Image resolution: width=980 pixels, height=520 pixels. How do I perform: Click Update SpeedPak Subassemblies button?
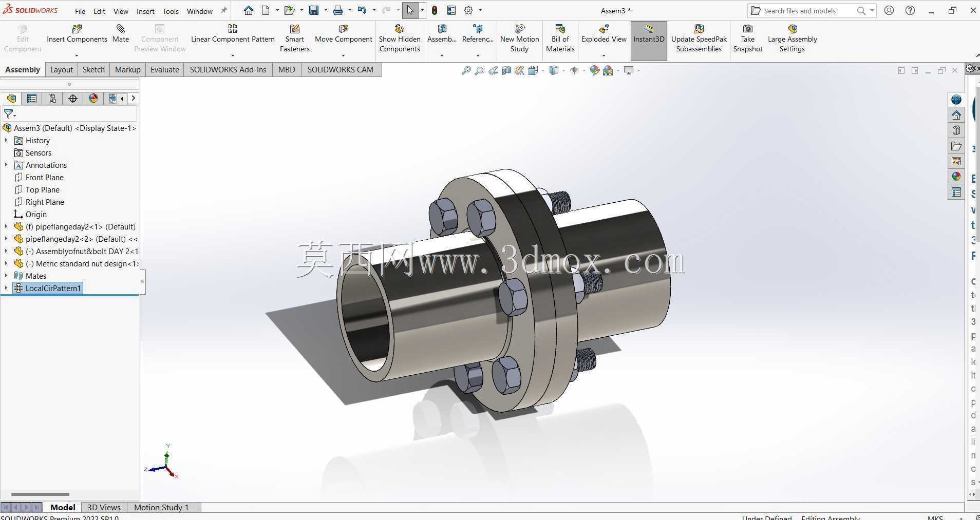tap(699, 38)
